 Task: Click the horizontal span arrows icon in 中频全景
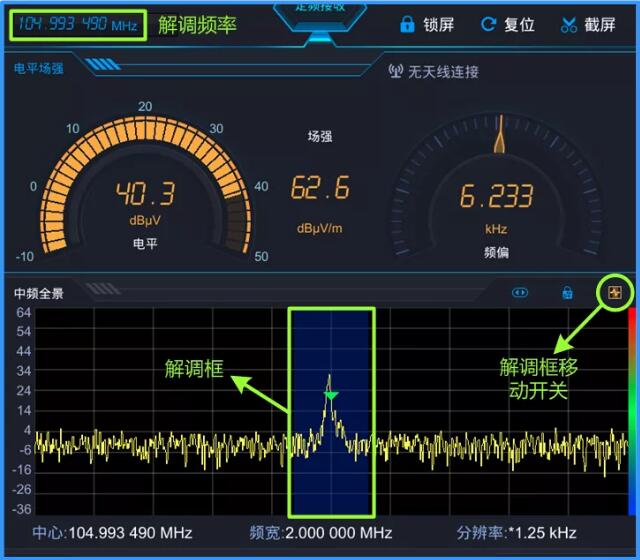tap(520, 292)
